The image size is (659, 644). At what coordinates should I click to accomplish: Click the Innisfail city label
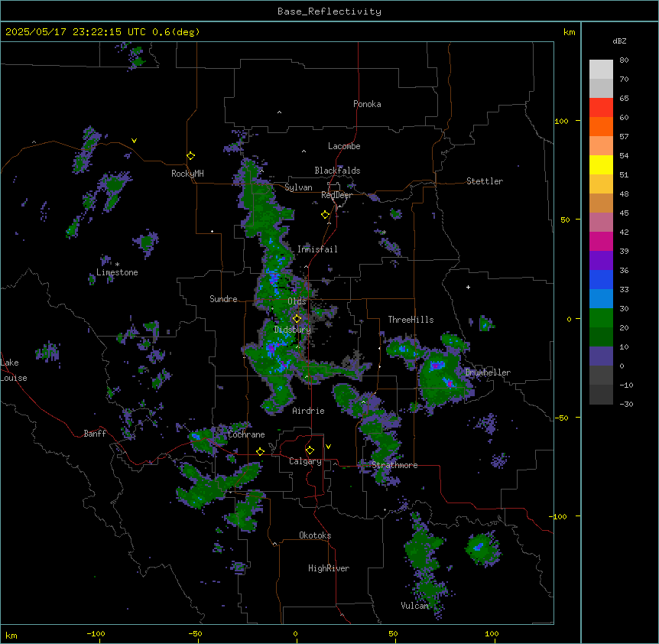(317, 249)
